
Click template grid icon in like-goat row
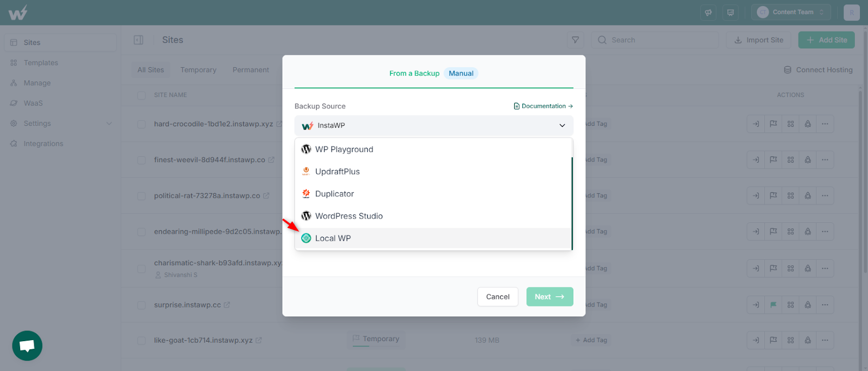click(790, 340)
